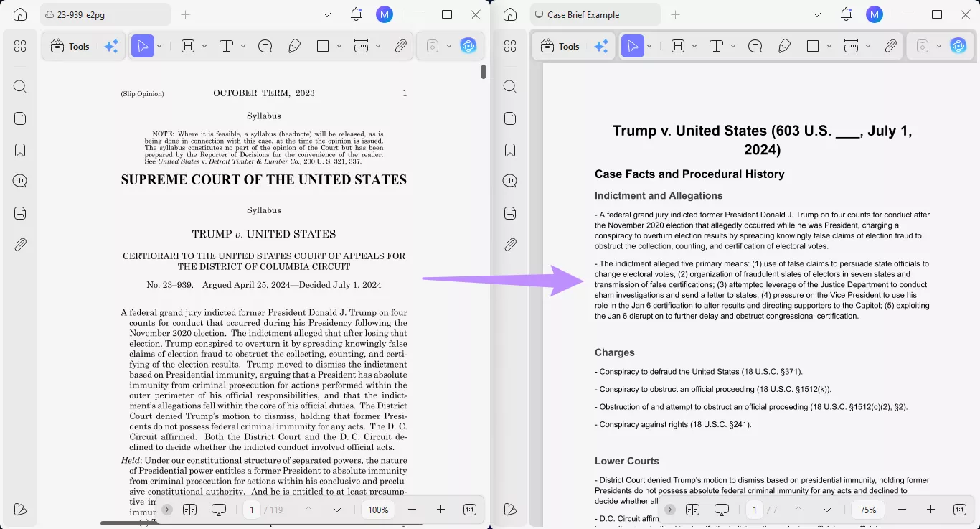The image size is (980, 529).
Task: Expand the text tool dropdown in left window
Action: point(243,46)
